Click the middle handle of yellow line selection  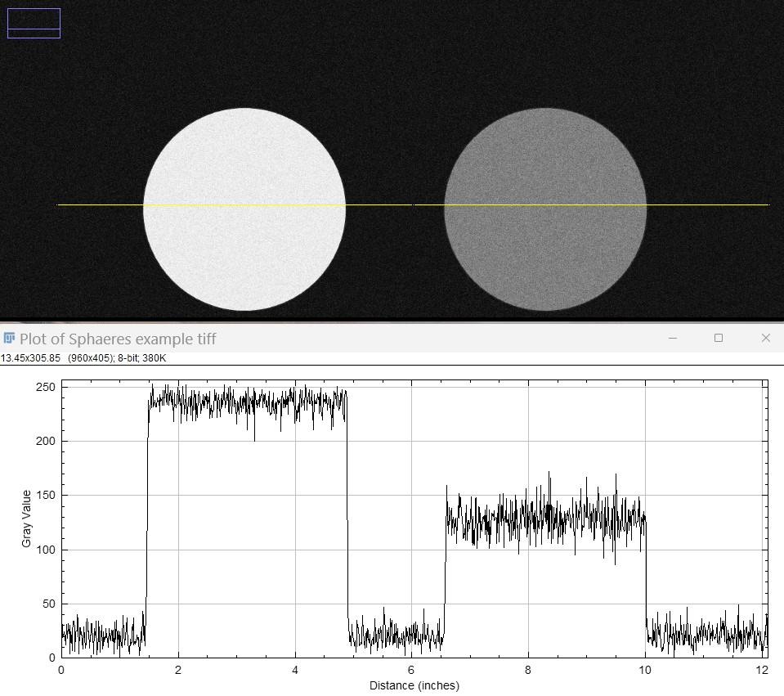point(413,204)
